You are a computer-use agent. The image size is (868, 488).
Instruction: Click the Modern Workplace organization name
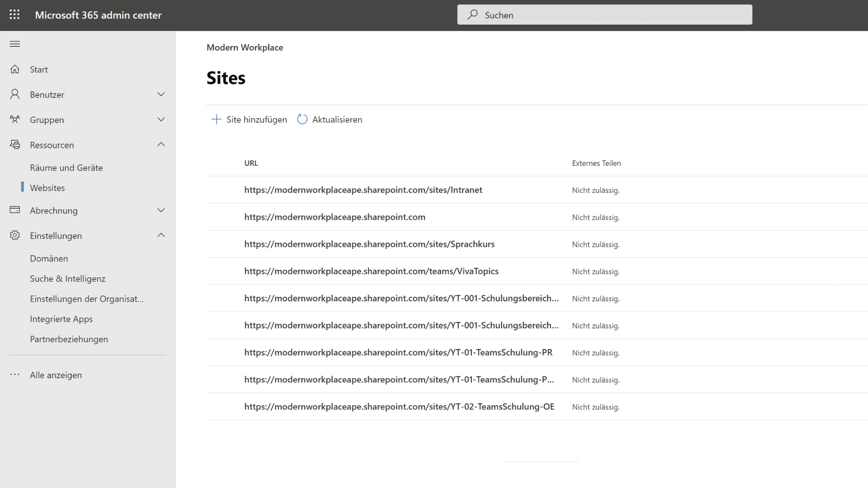[245, 47]
